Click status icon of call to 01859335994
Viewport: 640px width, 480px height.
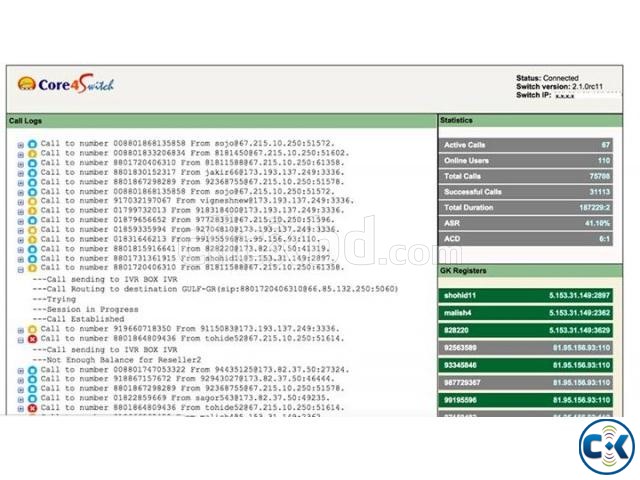point(32,230)
